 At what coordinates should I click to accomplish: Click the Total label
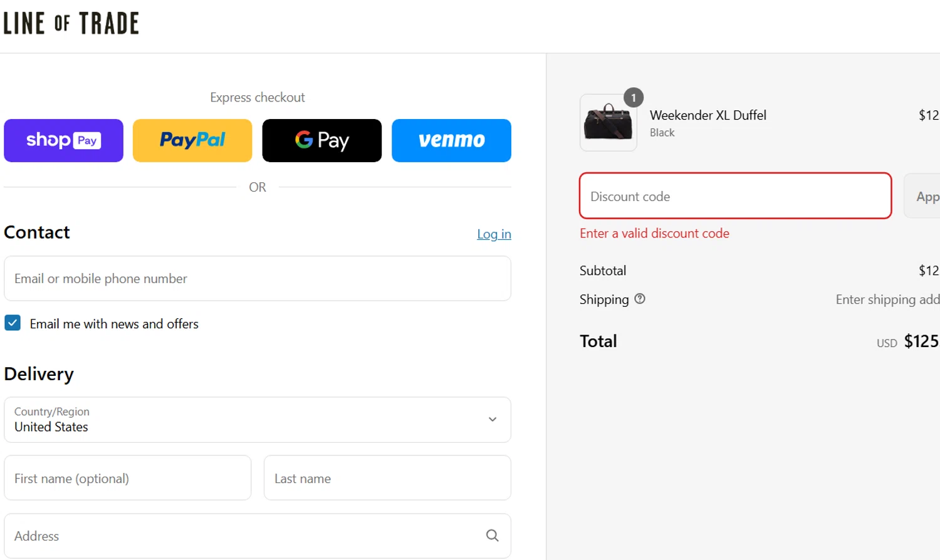tap(598, 341)
